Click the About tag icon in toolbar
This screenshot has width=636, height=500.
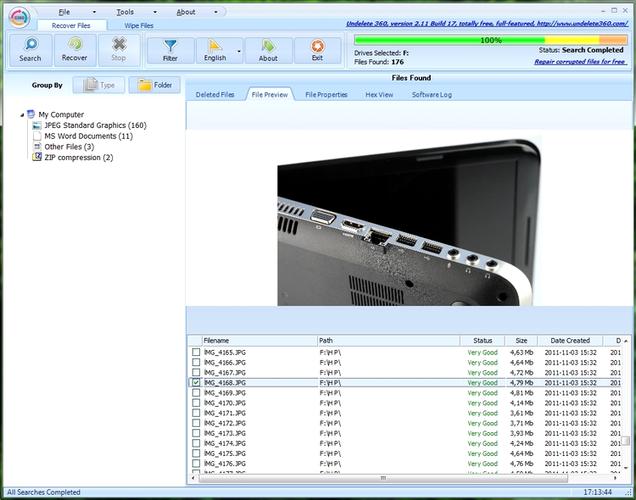pos(268,45)
